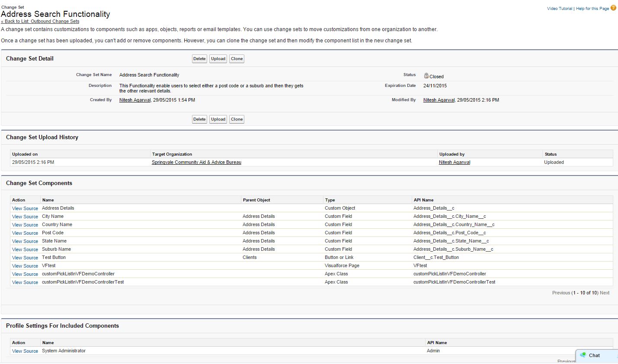Click the State Name component name
Image resolution: width=618 pixels, height=364 pixels.
tap(54, 241)
